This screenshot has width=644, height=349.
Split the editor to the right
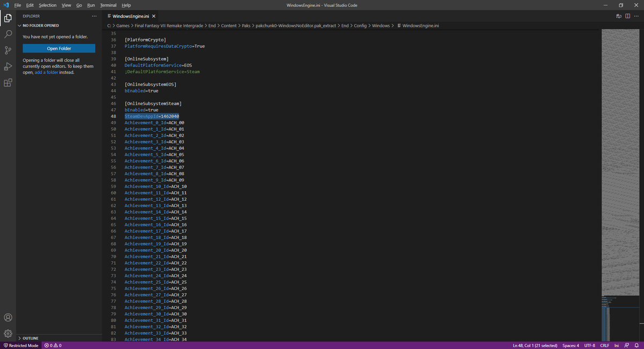point(628,16)
